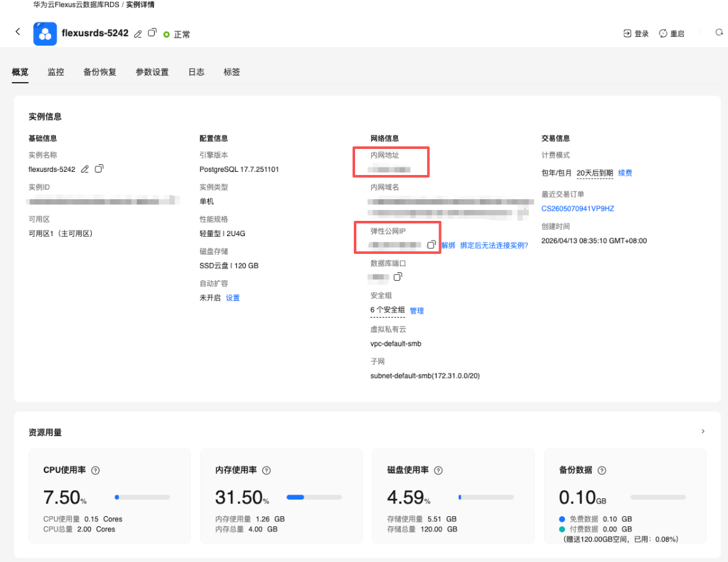Click the 轻量型 | 2U4G spec text
Screen dimensions: 728x562
(x=222, y=234)
